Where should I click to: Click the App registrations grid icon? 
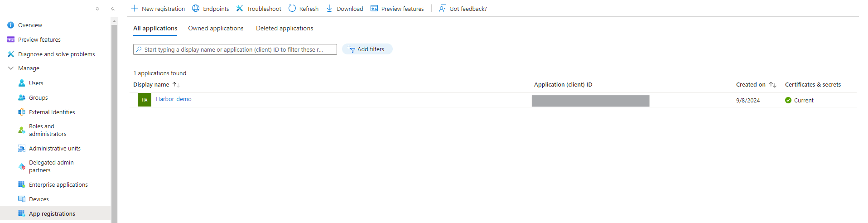[x=22, y=213]
